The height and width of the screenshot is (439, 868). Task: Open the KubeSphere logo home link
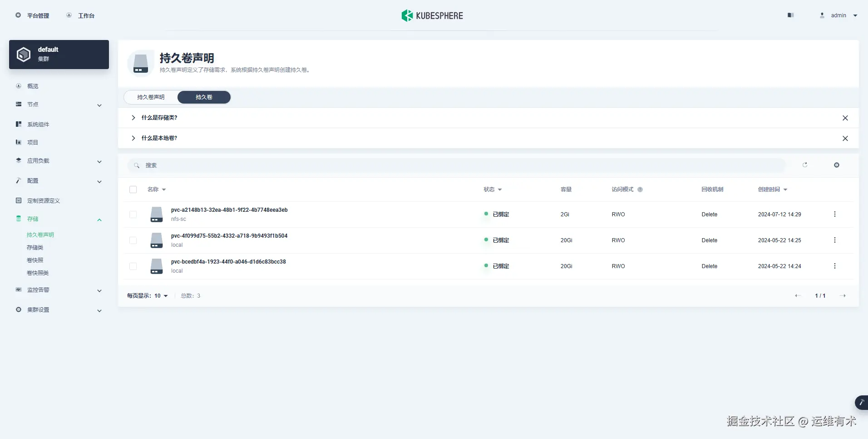click(432, 15)
